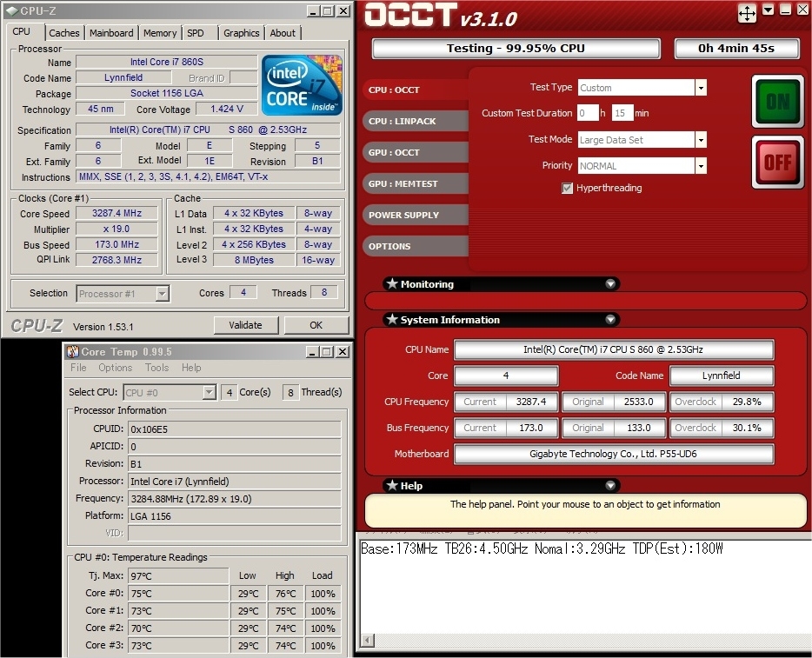Viewport: 812px width, 658px height.
Task: Click the CPUID field 0x106E5 in Core Temp
Action: click(x=235, y=429)
